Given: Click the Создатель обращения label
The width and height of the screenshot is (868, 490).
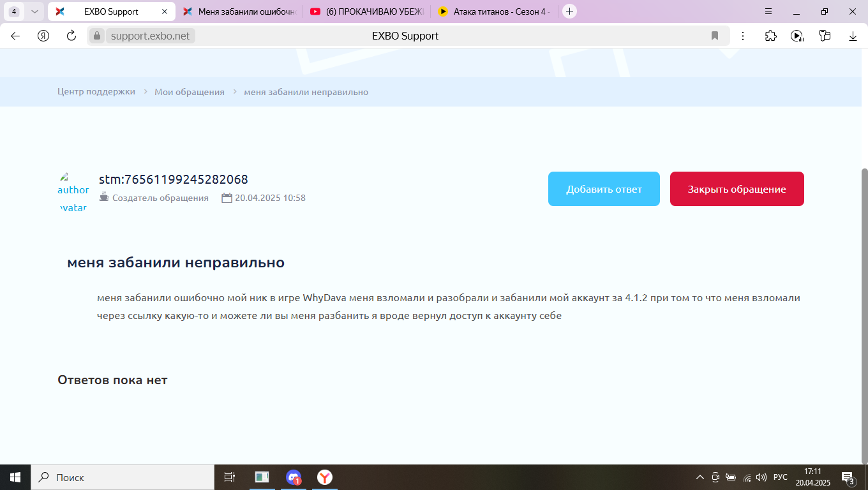Looking at the screenshot, I should [x=160, y=198].
